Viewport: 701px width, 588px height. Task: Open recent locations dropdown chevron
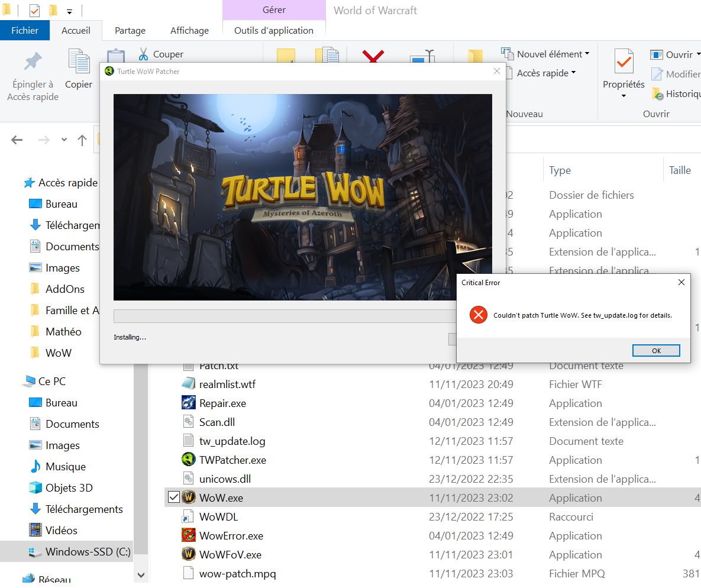point(64,140)
